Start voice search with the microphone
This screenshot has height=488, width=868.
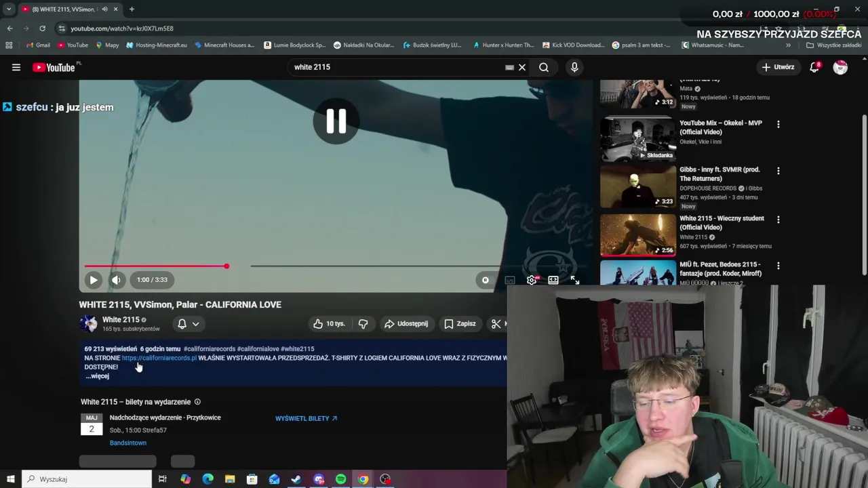click(574, 67)
